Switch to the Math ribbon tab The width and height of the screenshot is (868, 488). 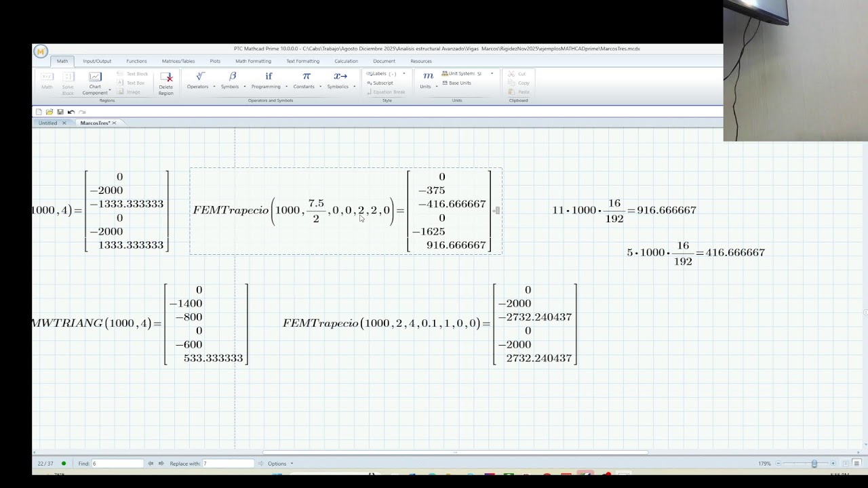tap(62, 61)
